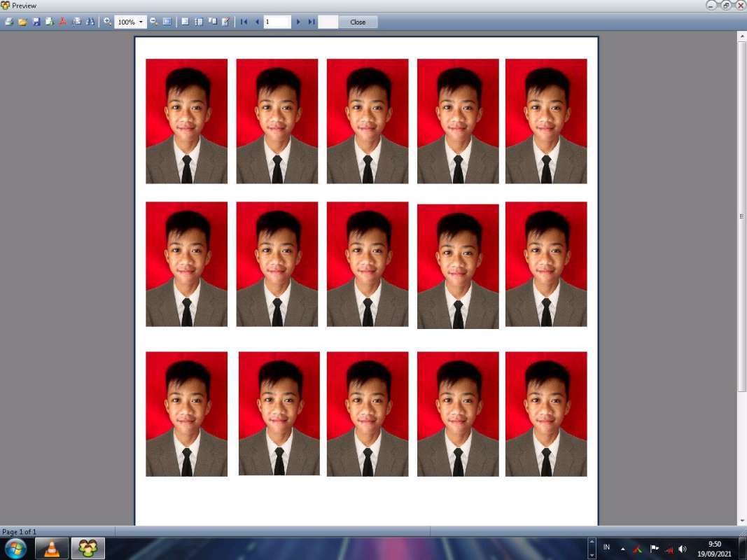This screenshot has width=747, height=560.
Task: Close the print preview
Action: 358,22
